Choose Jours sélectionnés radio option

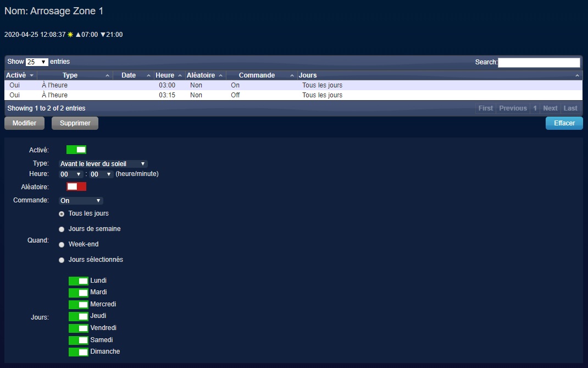pos(62,260)
